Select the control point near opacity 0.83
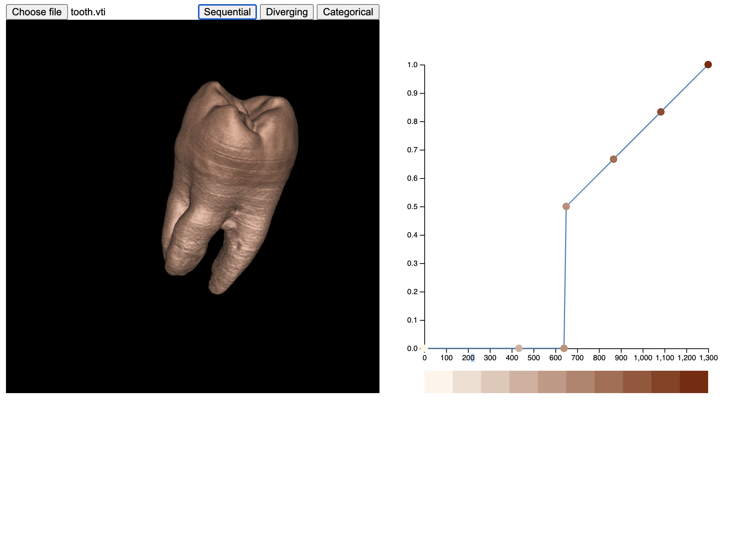747x560 pixels. [x=661, y=112]
